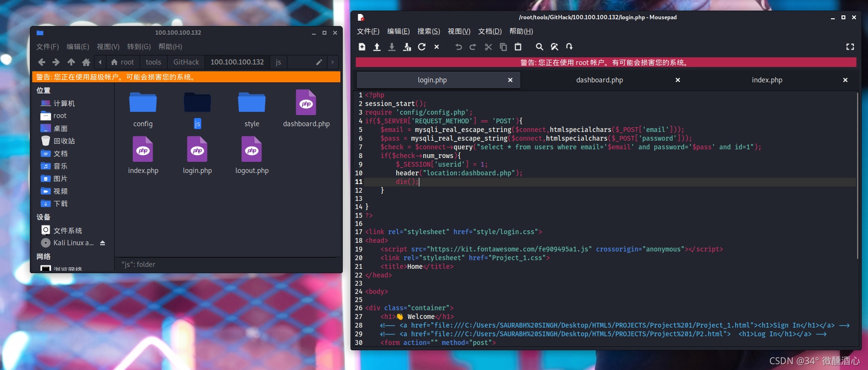Open Mousepad 文件(F) menu
The image size is (868, 370).
(x=368, y=31)
